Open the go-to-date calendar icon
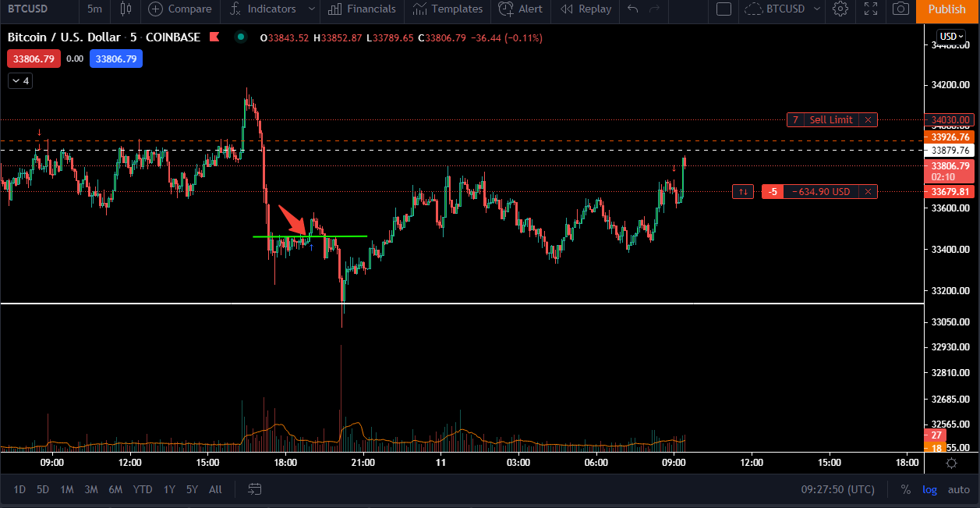The width and height of the screenshot is (980, 508). (x=255, y=489)
